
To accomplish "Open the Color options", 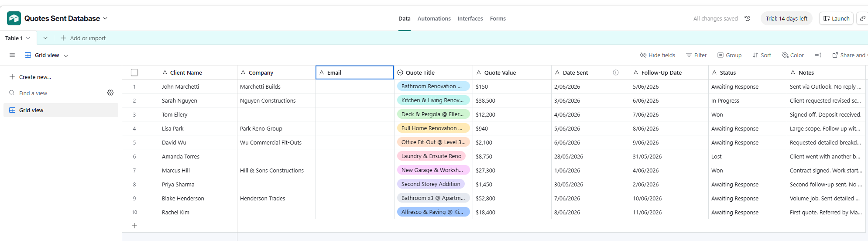I will tap(793, 55).
